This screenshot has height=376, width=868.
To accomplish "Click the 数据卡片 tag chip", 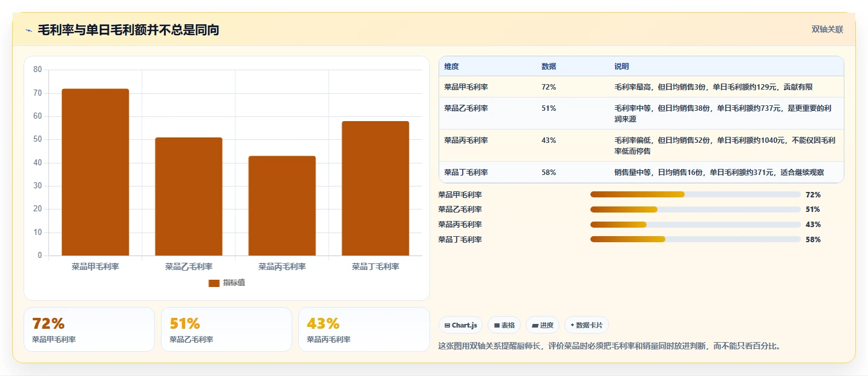I will (x=587, y=325).
